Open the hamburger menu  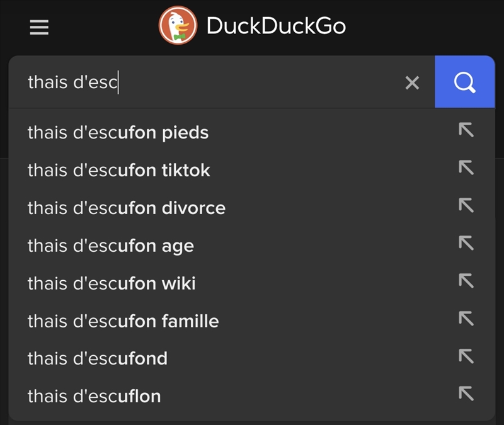tap(39, 27)
